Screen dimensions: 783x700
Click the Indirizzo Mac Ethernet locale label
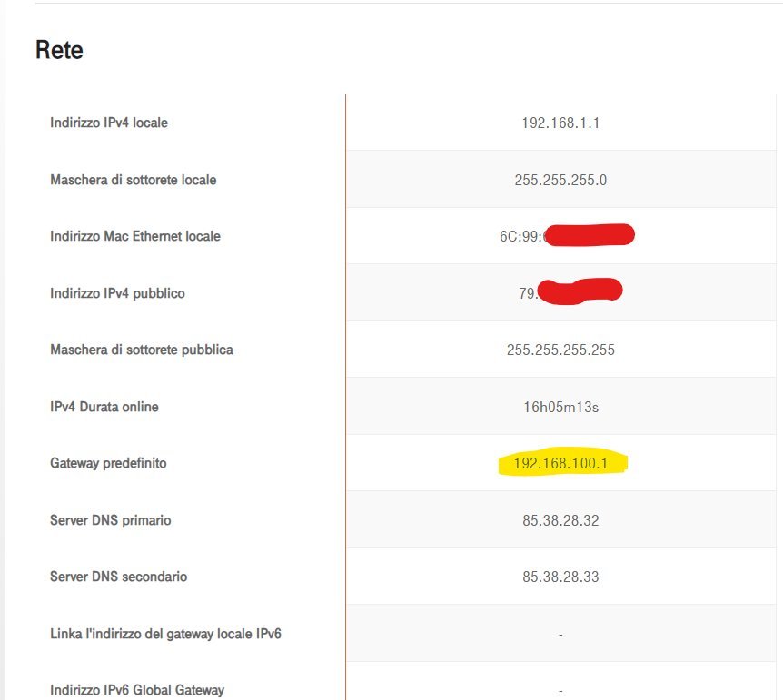tap(135, 236)
